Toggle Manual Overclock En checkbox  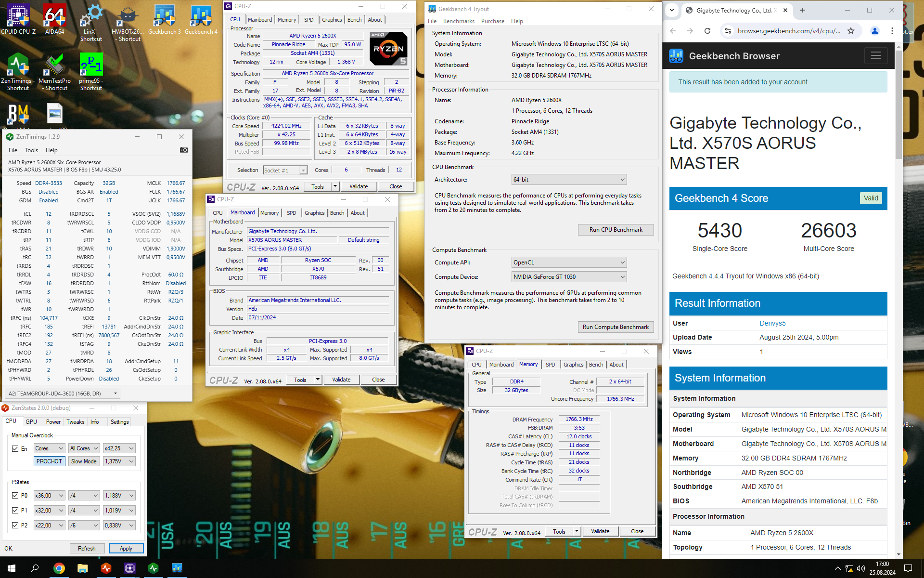click(x=15, y=448)
